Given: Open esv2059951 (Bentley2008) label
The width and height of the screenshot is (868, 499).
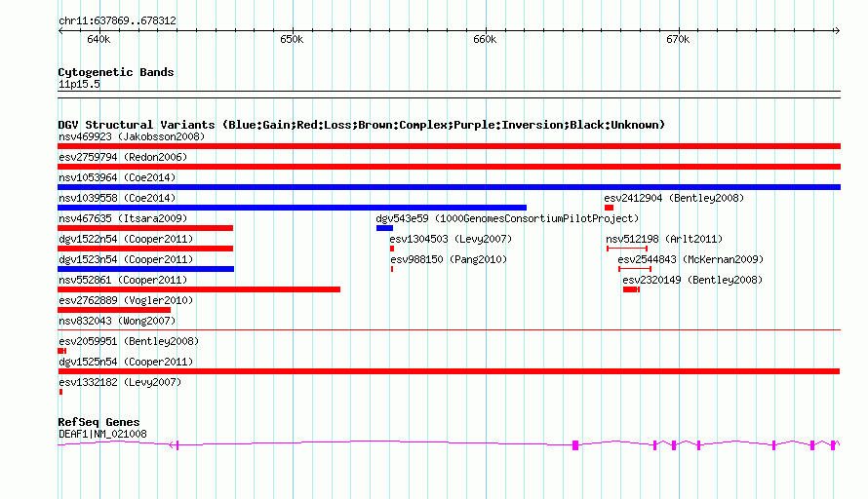Looking at the screenshot, I should (x=129, y=341).
